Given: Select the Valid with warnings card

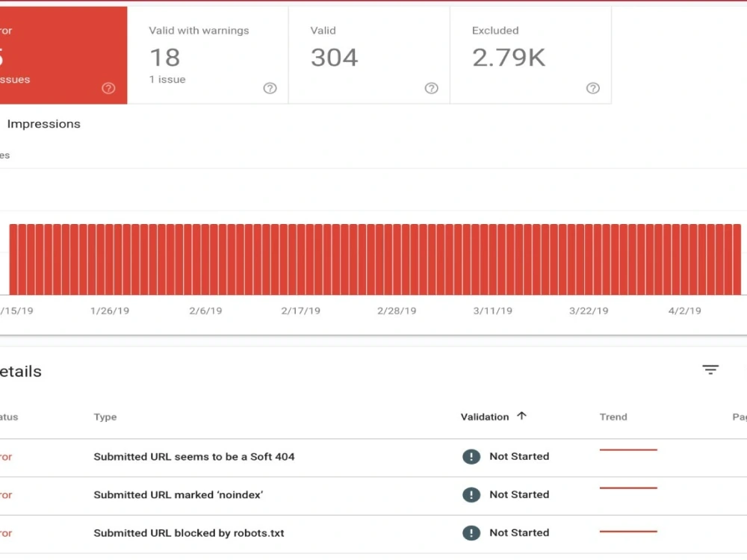Looking at the screenshot, I should pyautogui.click(x=208, y=55).
